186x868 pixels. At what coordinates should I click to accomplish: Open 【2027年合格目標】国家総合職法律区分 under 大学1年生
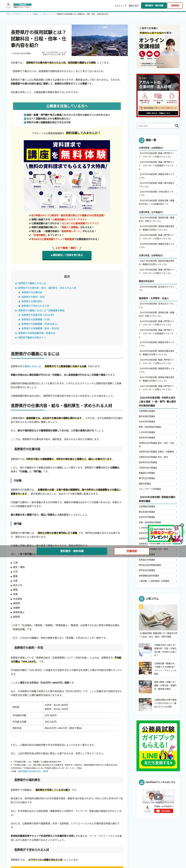158,262
